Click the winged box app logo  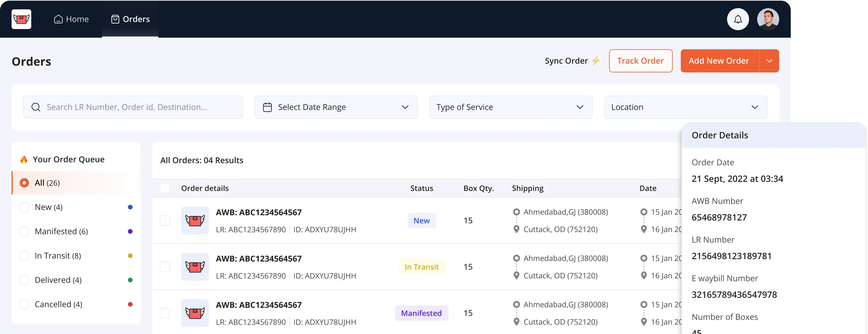coord(21,19)
